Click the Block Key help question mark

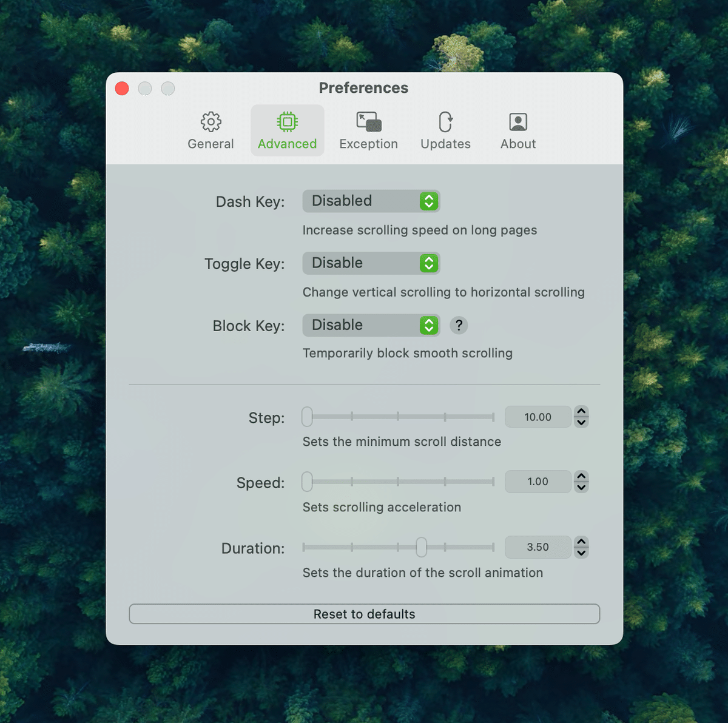[x=459, y=325]
